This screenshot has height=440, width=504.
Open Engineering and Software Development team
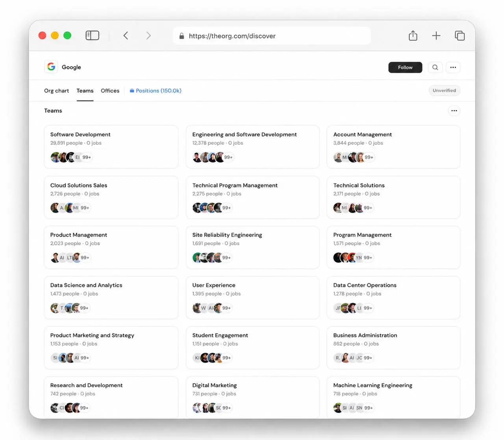click(x=252, y=147)
